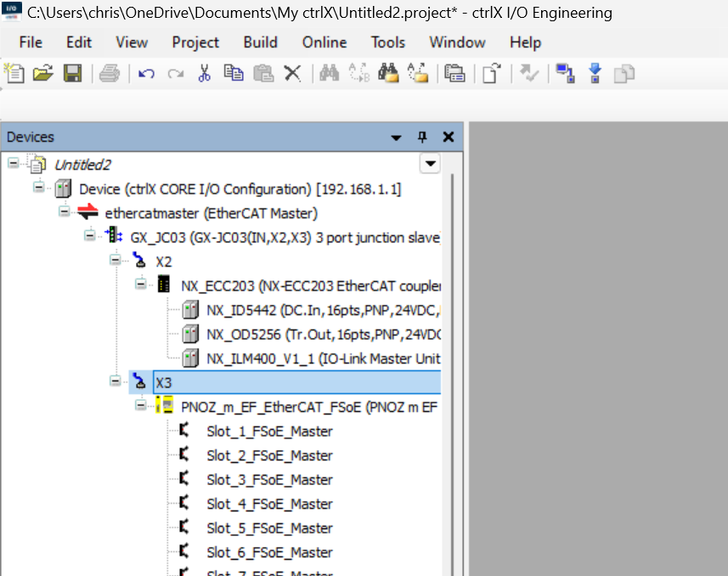This screenshot has height=576, width=728.
Task: Click the Redo arrow icon
Action: pos(176,73)
